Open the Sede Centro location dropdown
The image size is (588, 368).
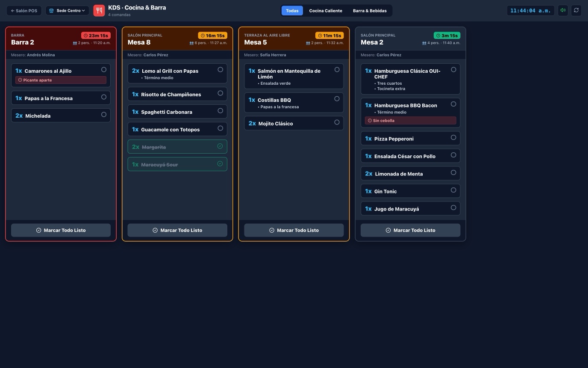[x=68, y=11]
